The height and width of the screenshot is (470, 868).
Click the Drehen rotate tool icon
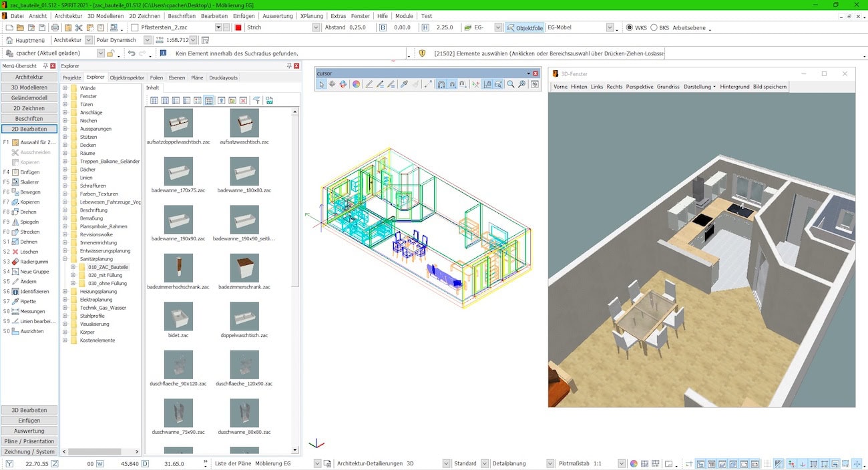(15, 212)
